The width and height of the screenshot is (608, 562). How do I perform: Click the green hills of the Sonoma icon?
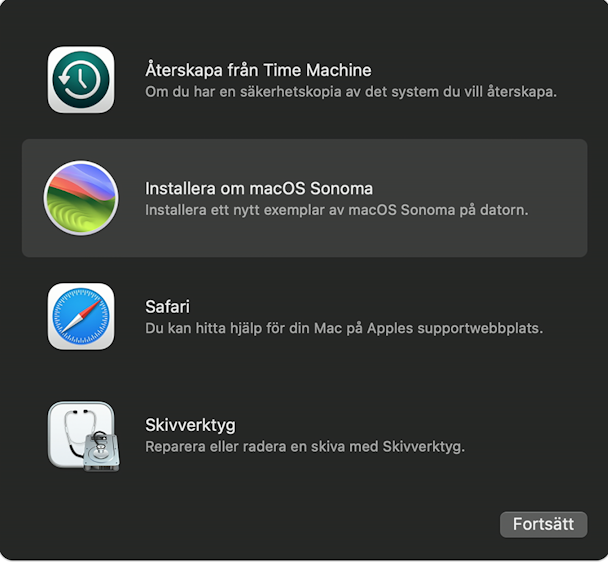click(79, 215)
